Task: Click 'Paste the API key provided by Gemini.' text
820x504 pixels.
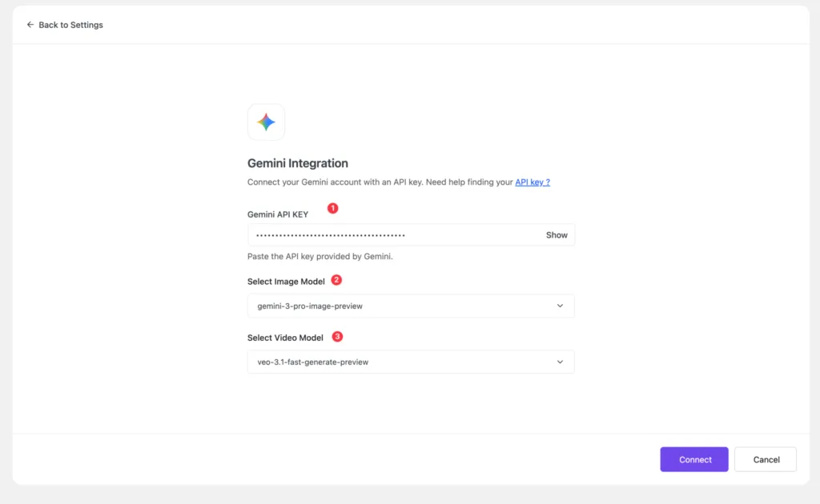Action: point(320,257)
